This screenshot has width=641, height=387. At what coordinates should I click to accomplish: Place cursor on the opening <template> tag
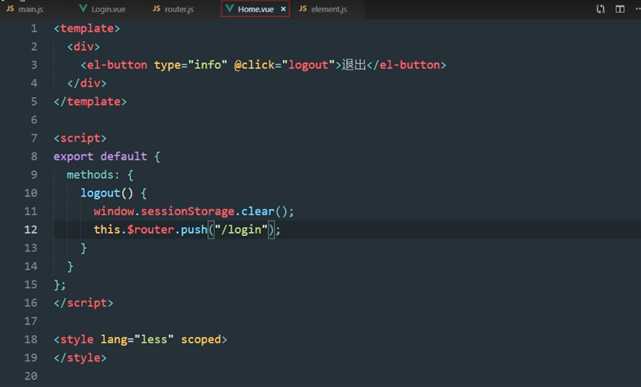(87, 29)
